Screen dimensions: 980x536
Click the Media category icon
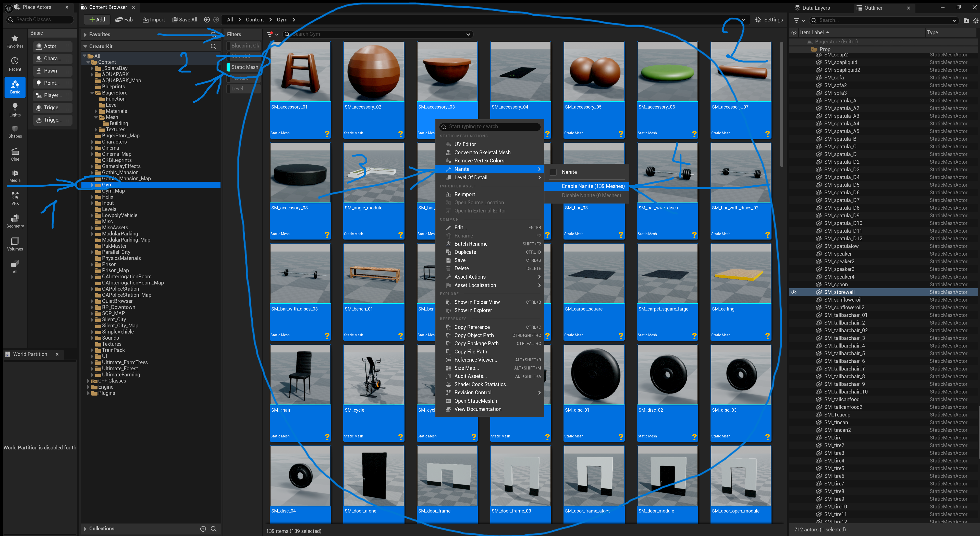click(x=15, y=176)
